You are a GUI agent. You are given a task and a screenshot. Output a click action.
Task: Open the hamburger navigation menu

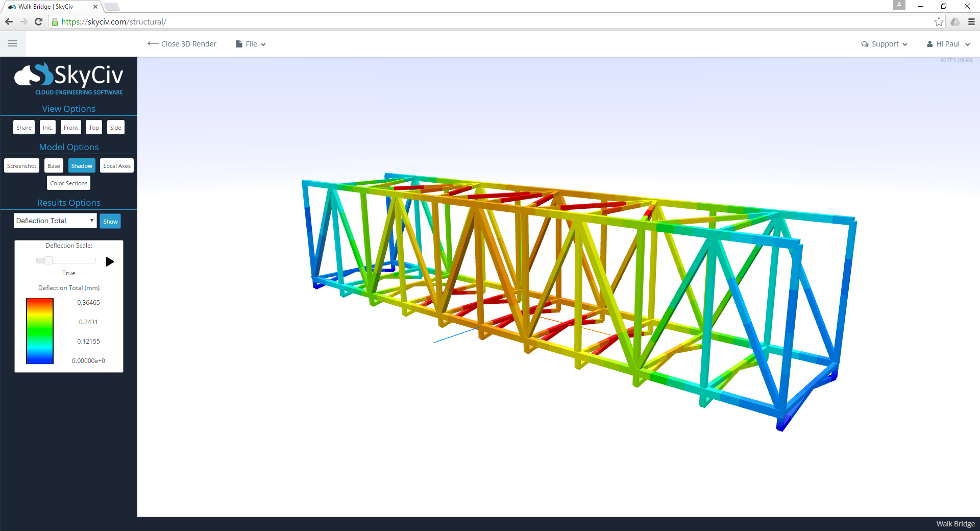(12, 43)
